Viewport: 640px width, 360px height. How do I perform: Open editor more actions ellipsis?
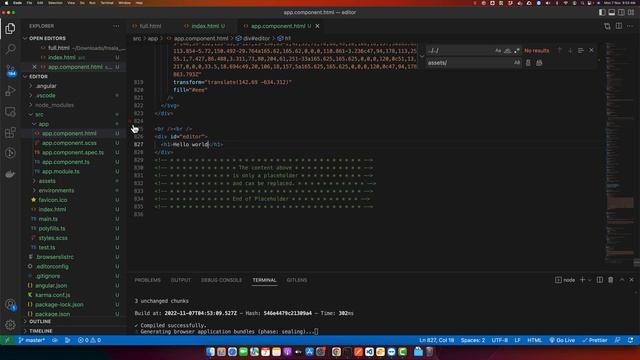[x=630, y=26]
